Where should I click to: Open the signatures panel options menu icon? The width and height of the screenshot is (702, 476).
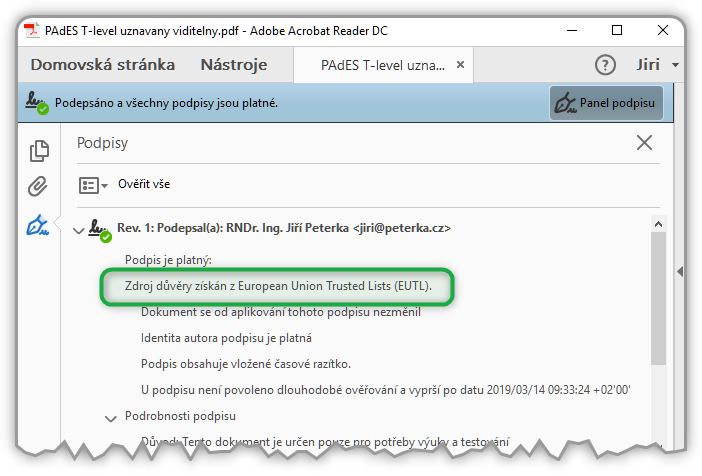coord(93,185)
